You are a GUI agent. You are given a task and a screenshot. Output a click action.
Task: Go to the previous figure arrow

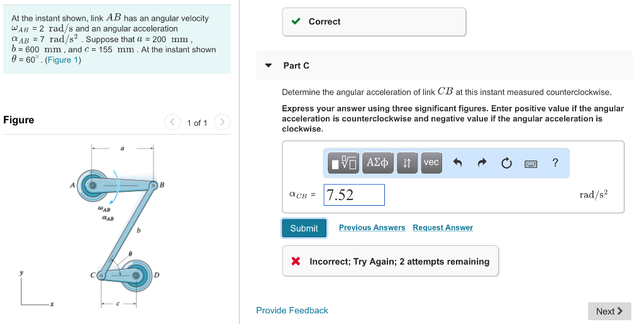point(172,122)
